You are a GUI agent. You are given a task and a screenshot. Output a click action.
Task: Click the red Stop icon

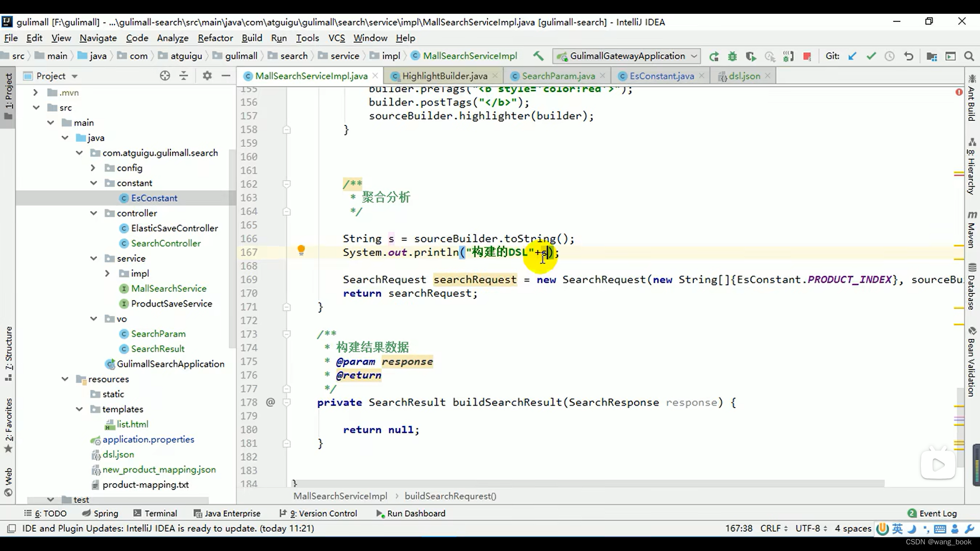(x=807, y=56)
